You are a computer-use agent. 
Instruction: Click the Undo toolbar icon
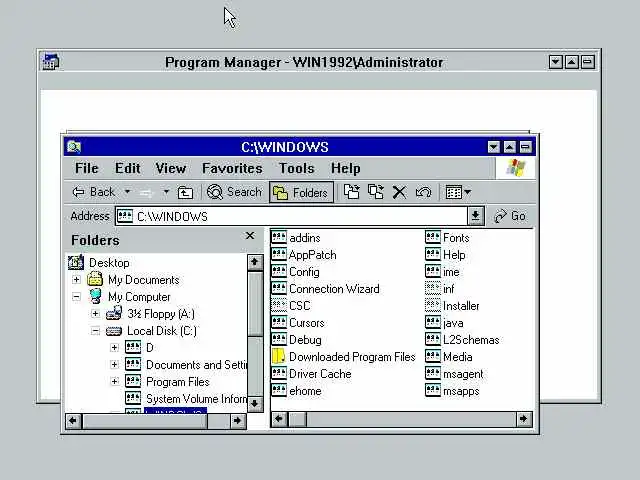[x=423, y=192]
